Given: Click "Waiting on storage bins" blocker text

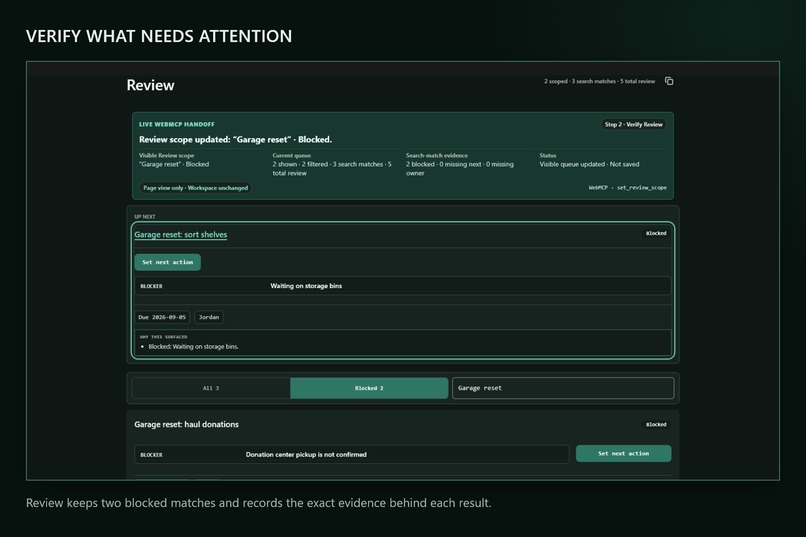Looking at the screenshot, I should click(306, 286).
